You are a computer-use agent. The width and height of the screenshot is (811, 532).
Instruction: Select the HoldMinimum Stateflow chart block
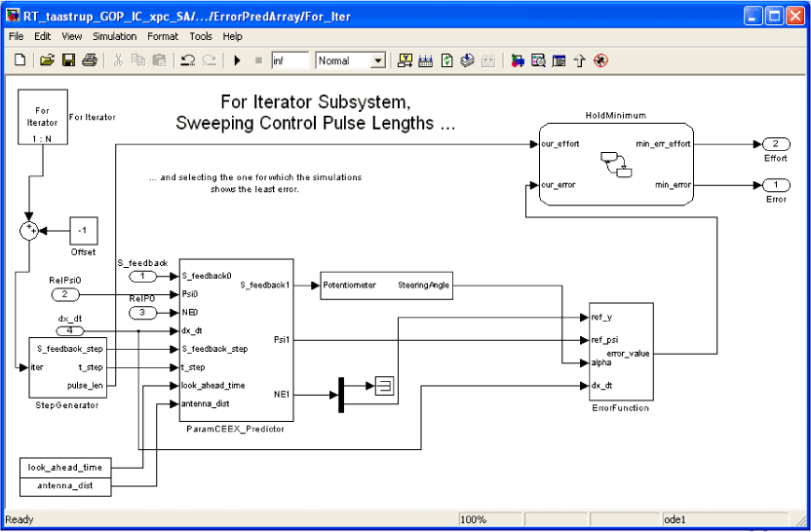click(616, 164)
